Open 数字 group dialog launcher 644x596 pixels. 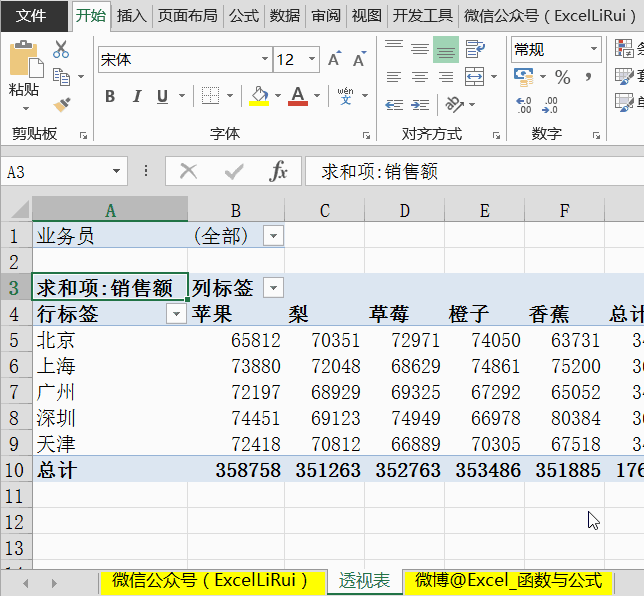(x=596, y=136)
